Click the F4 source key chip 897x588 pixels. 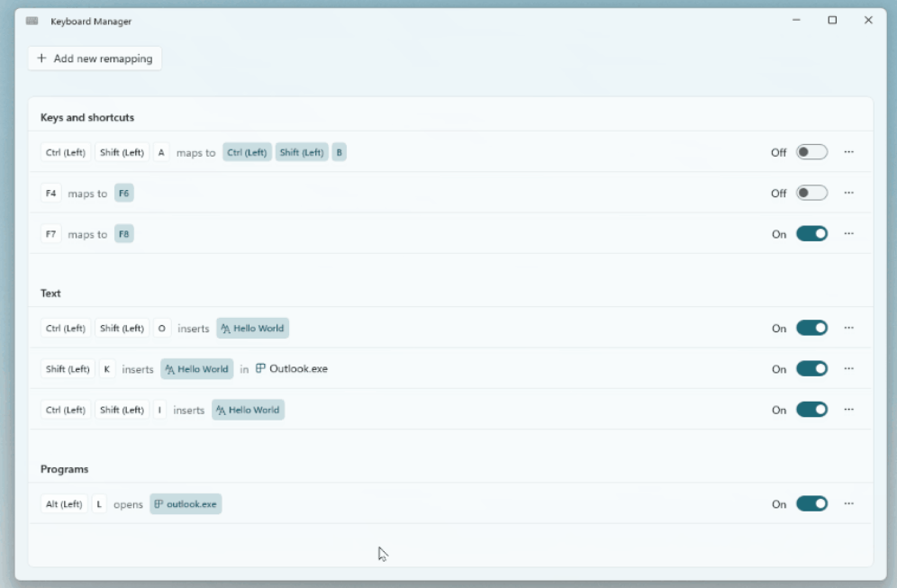pyautogui.click(x=51, y=194)
